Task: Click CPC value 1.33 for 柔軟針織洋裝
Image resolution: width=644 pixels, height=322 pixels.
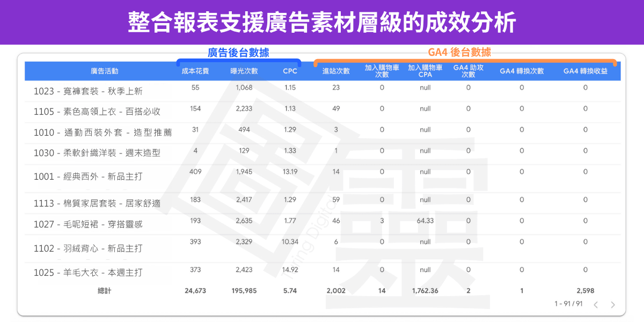Action: point(290,151)
